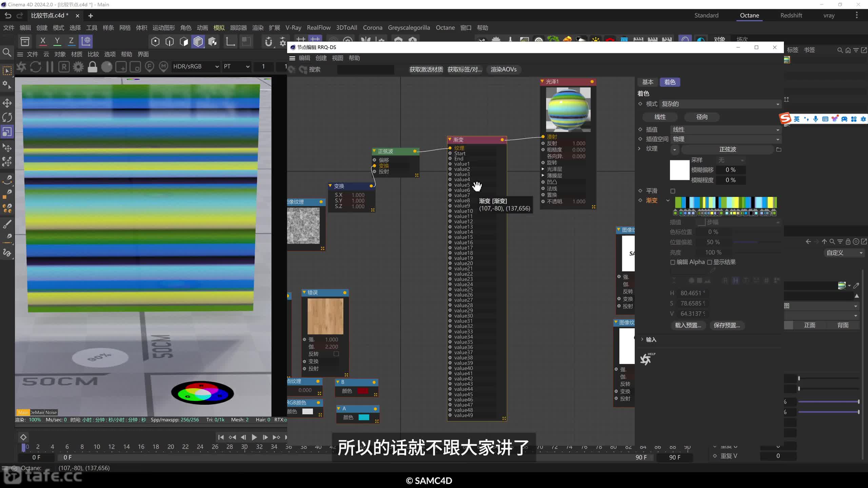Toggle the 平滑 checkbox
The image size is (868, 488).
point(673,191)
